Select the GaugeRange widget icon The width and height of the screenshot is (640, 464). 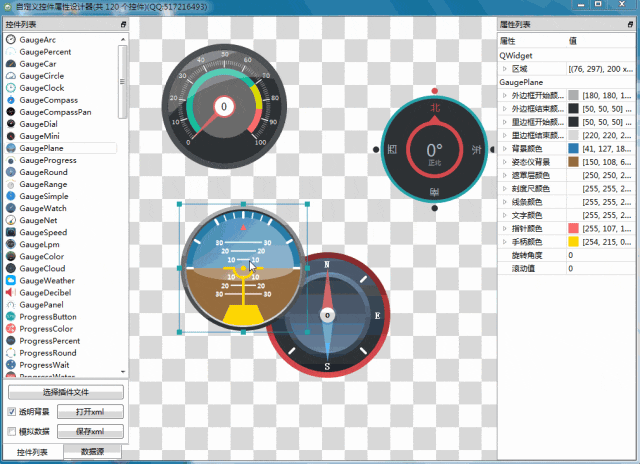(x=11, y=184)
